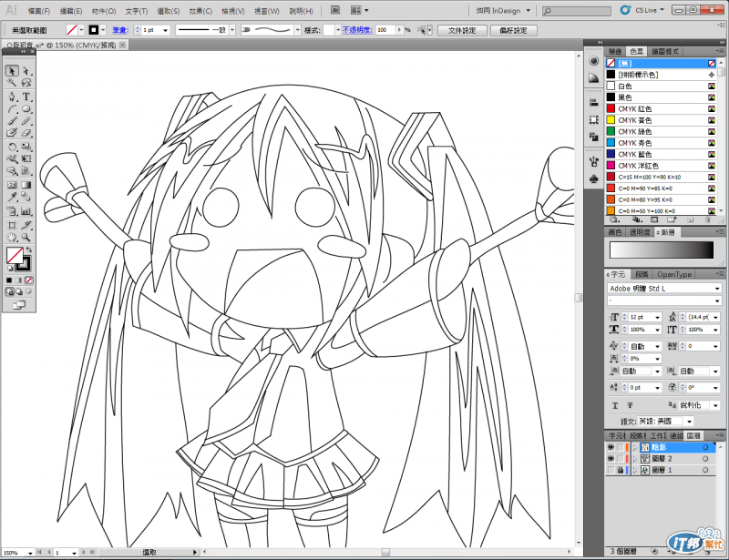Select the Pencil tool

point(26,121)
